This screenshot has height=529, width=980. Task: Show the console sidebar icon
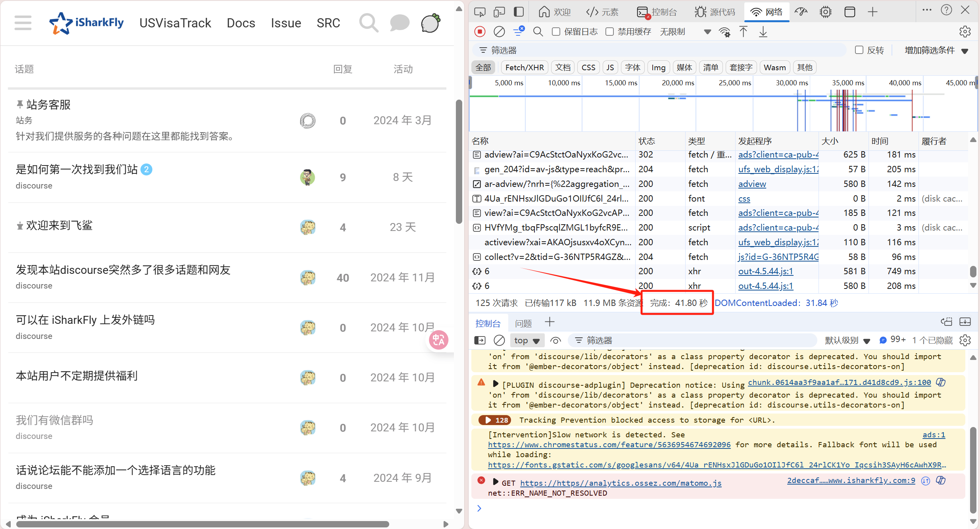480,340
